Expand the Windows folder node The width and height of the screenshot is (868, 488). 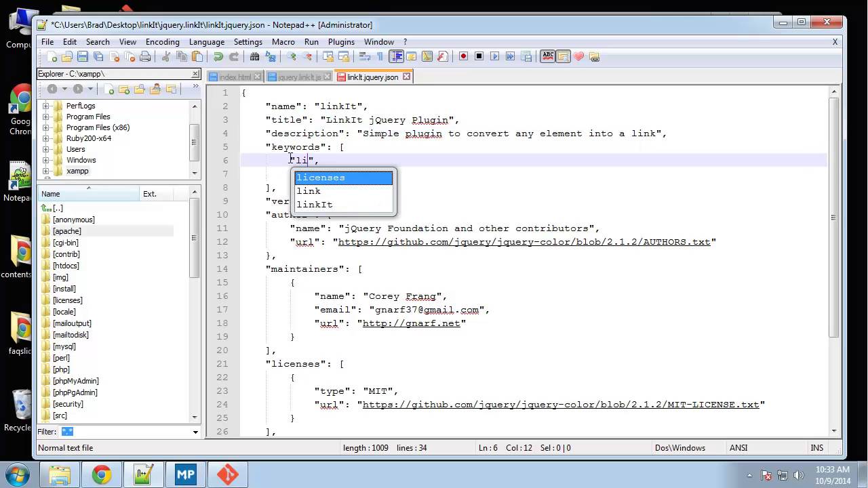coord(45,160)
